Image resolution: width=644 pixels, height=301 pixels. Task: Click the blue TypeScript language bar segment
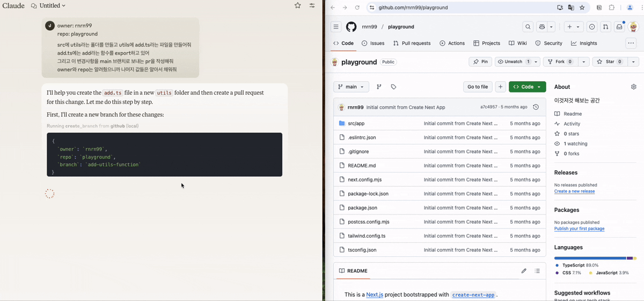(590, 258)
